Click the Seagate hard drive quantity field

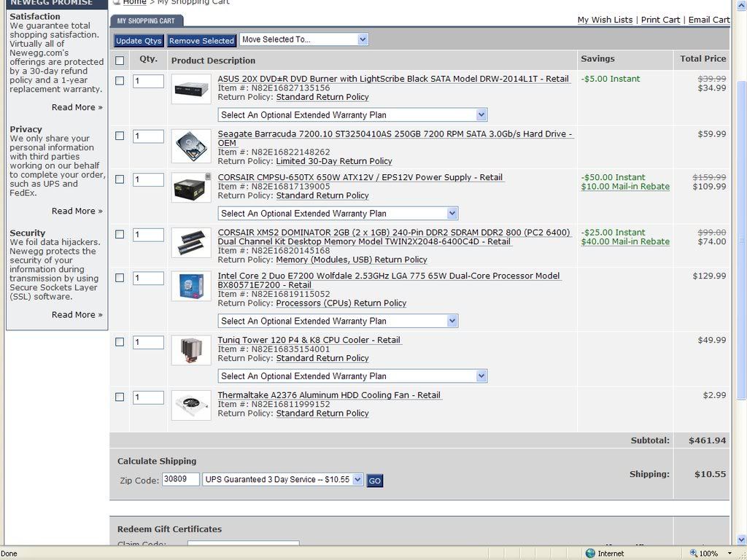pyautogui.click(x=148, y=136)
